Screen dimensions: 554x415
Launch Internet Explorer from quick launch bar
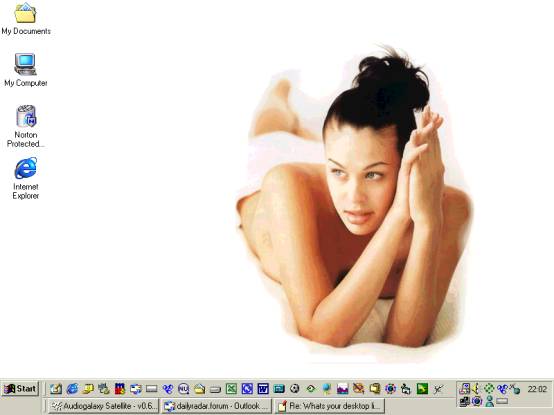[72, 389]
